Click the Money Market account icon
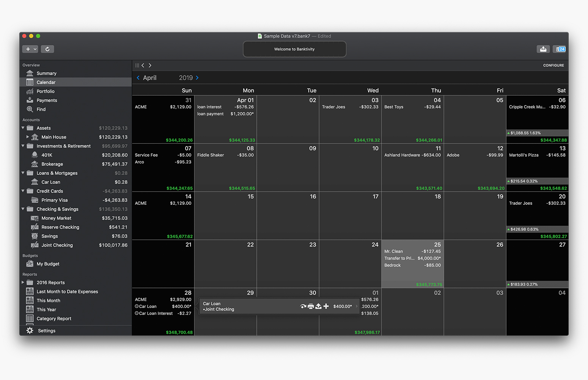 point(35,218)
